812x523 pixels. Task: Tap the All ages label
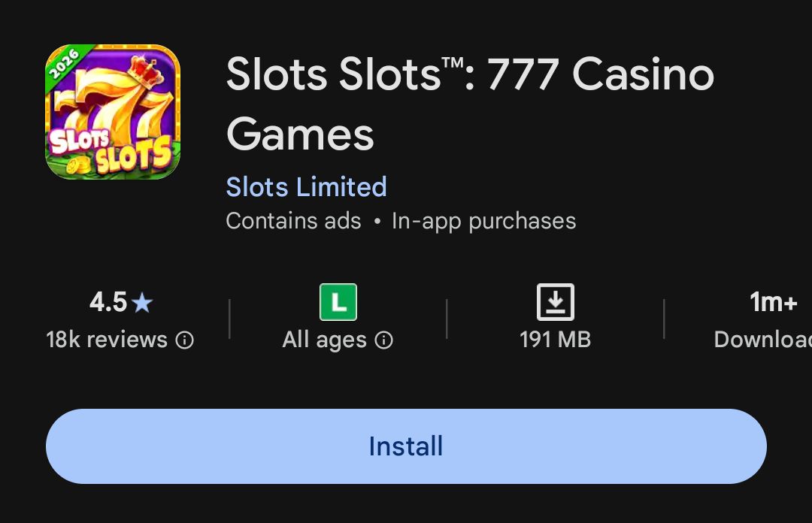[324, 340]
